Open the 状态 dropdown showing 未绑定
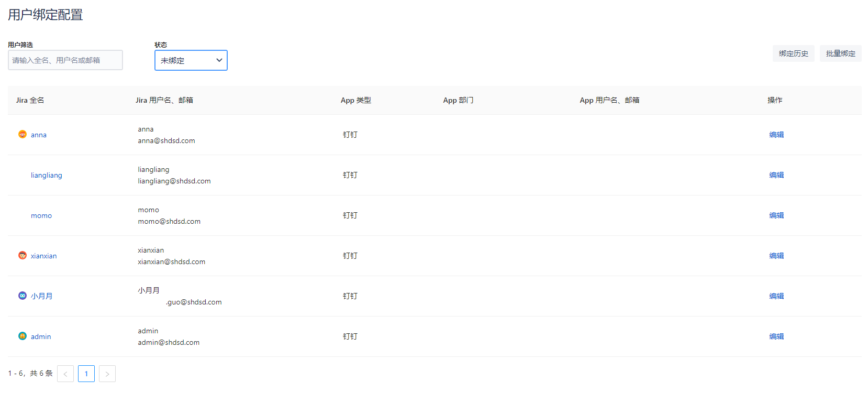868x403 pixels. tap(191, 60)
